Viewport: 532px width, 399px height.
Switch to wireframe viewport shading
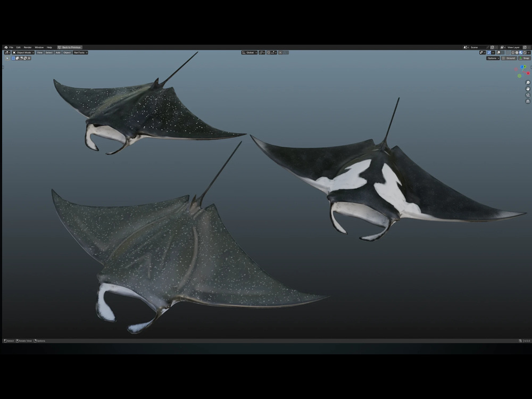click(513, 53)
